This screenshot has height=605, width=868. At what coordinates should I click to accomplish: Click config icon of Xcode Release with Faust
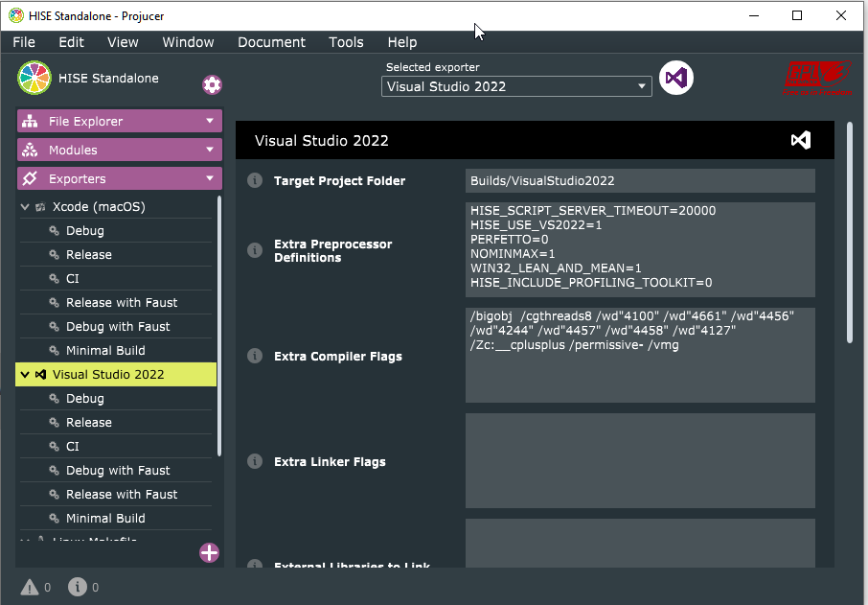click(x=55, y=303)
